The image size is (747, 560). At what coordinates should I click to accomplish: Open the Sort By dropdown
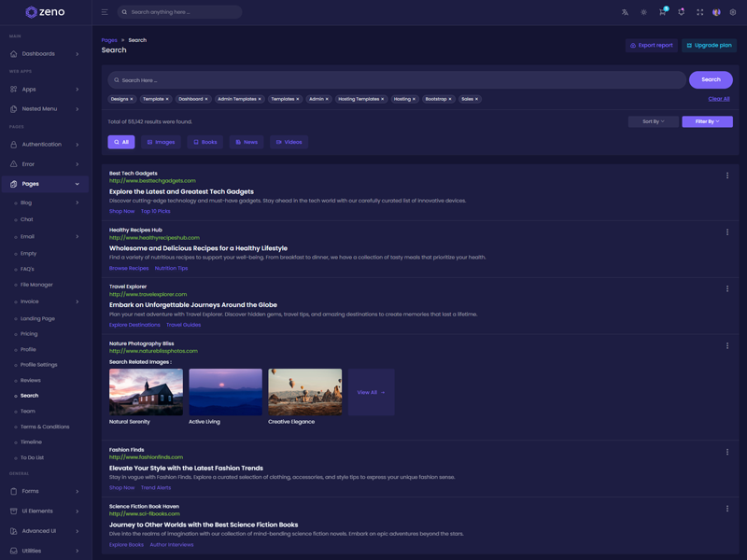pos(653,121)
